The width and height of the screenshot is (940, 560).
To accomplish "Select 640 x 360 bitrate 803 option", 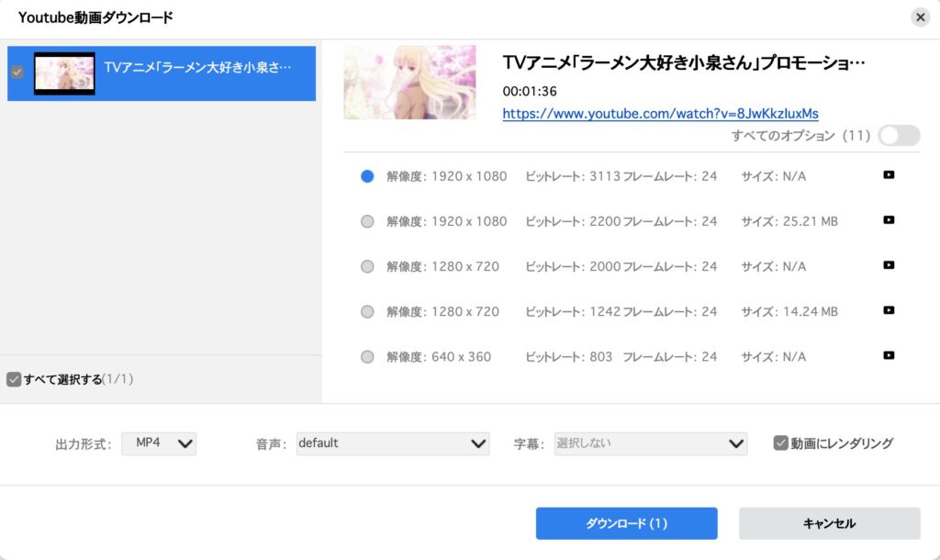I will (x=367, y=357).
